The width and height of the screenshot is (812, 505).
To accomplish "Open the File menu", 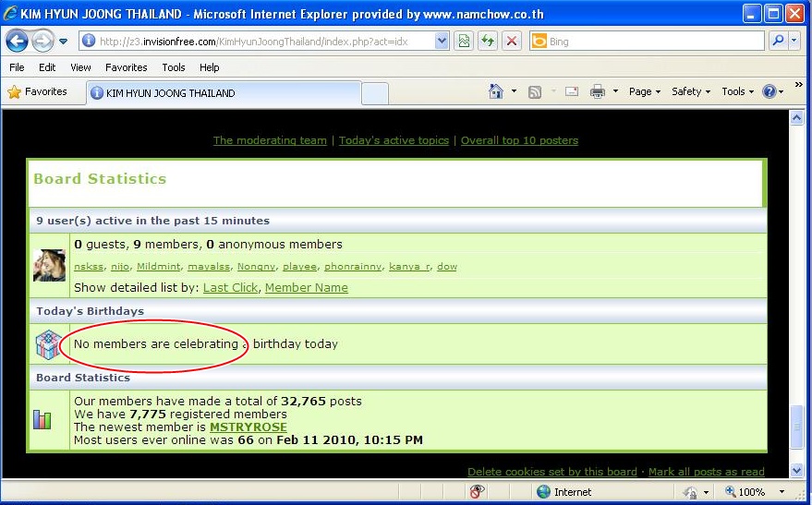I will pyautogui.click(x=17, y=67).
